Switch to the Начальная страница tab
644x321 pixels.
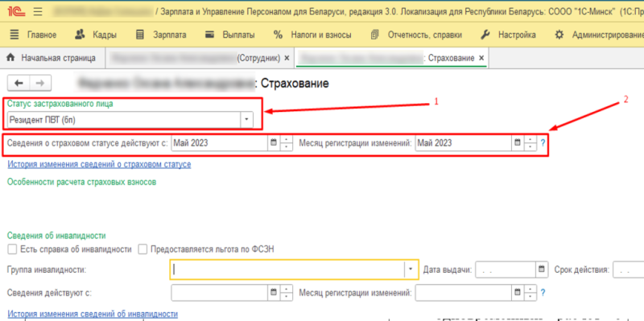click(x=52, y=58)
